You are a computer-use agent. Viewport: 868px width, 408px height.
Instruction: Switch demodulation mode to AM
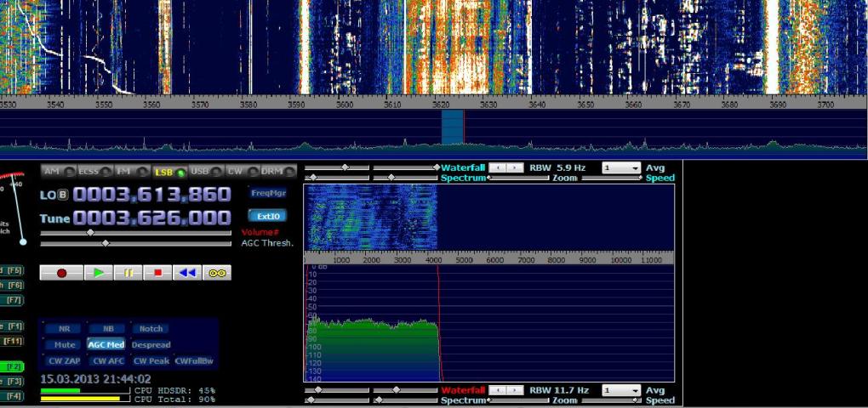point(52,171)
